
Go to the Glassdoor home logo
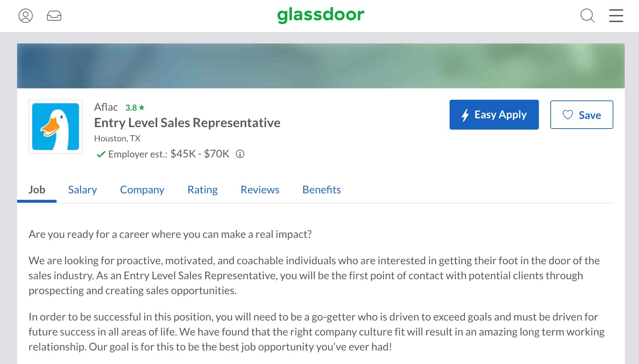coord(321,15)
